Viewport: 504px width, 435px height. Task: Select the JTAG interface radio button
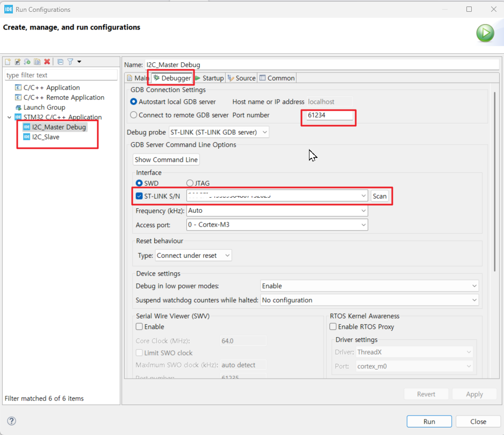click(189, 183)
